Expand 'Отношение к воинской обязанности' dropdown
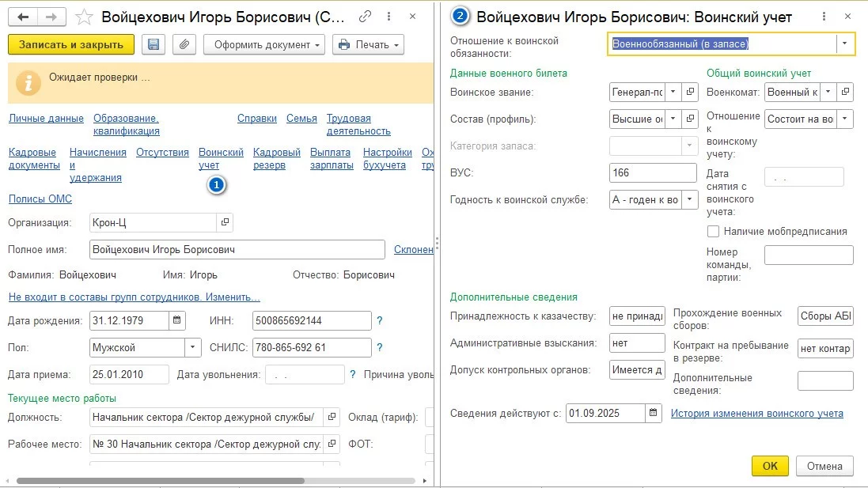Viewport: 868px width, 488px height. pyautogui.click(x=846, y=44)
